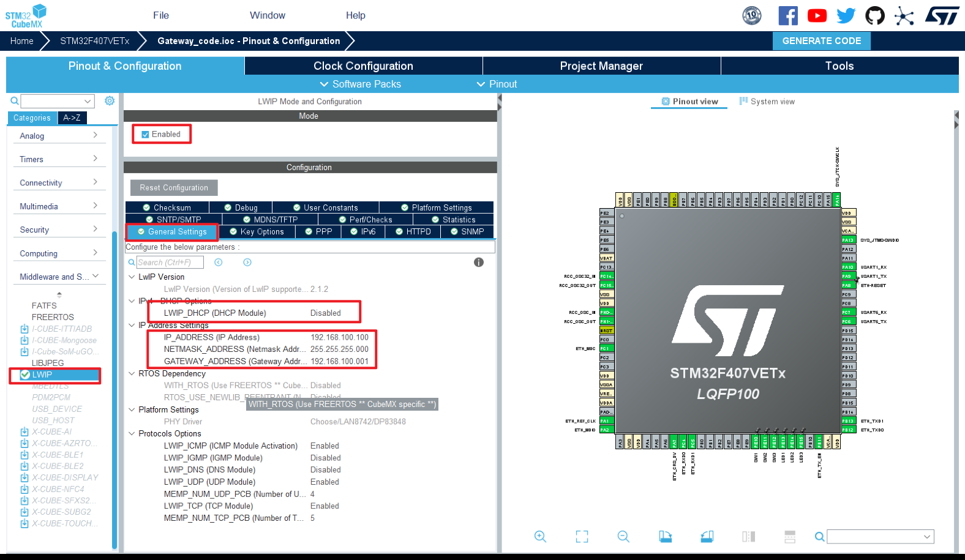Open the GitHub icon link
The height and width of the screenshot is (560, 965).
pyautogui.click(x=875, y=15)
